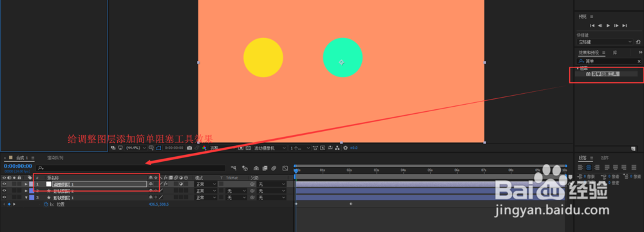Center-align paragraph text
This screenshot has height=232, width=644.
pos(589,167)
